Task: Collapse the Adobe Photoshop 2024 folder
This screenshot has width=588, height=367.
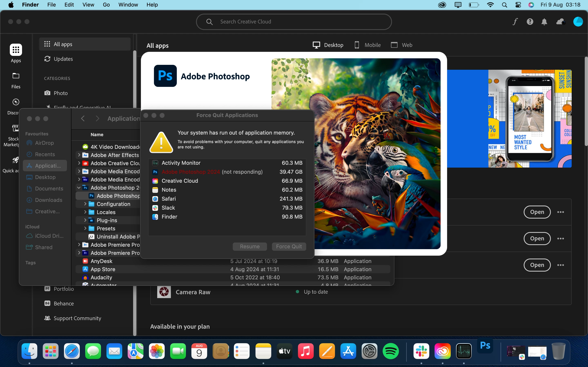Action: [79, 188]
